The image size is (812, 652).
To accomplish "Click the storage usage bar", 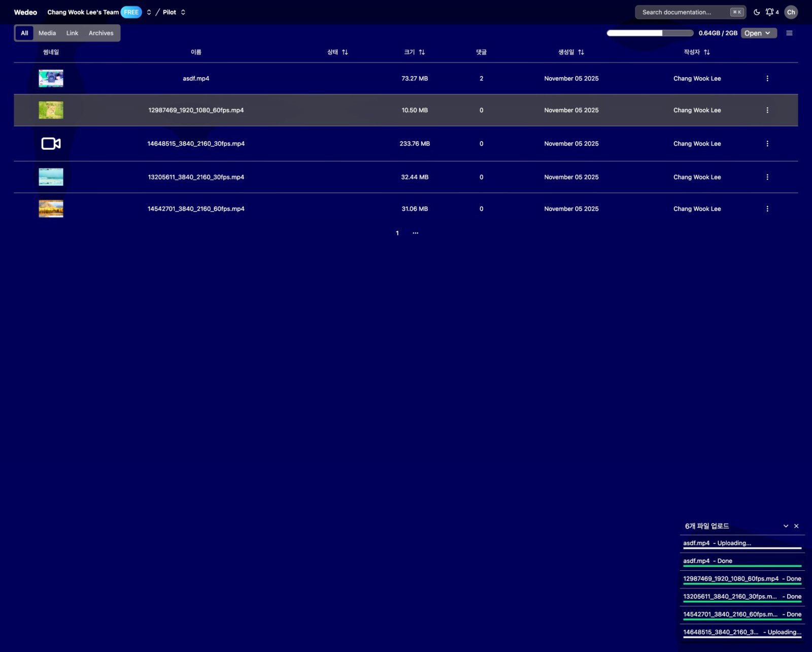I will pos(650,33).
